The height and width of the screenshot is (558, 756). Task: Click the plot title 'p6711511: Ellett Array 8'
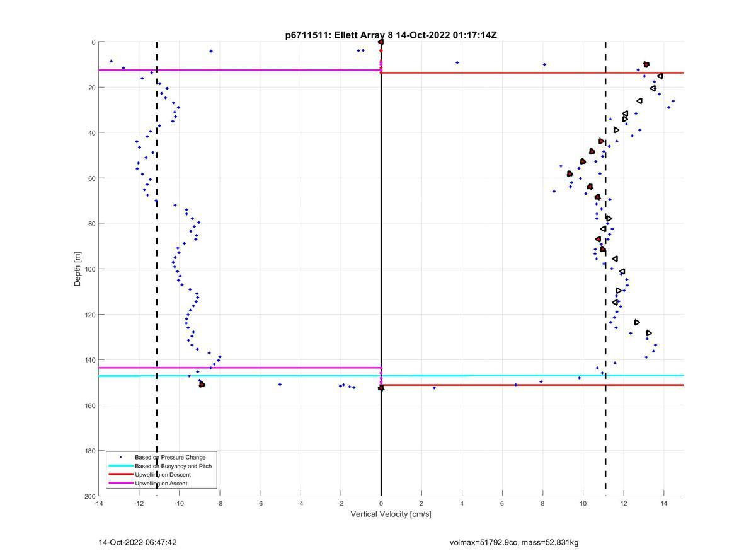(x=340, y=35)
